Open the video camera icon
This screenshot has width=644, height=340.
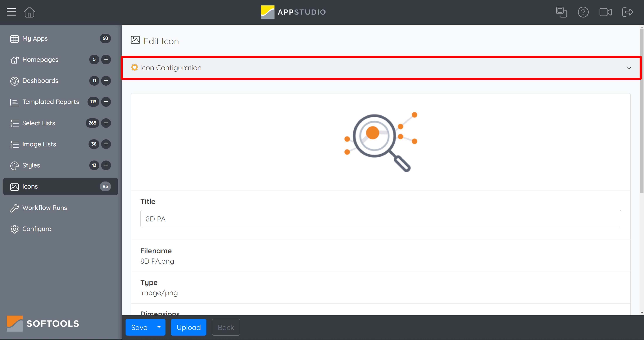pyautogui.click(x=605, y=12)
